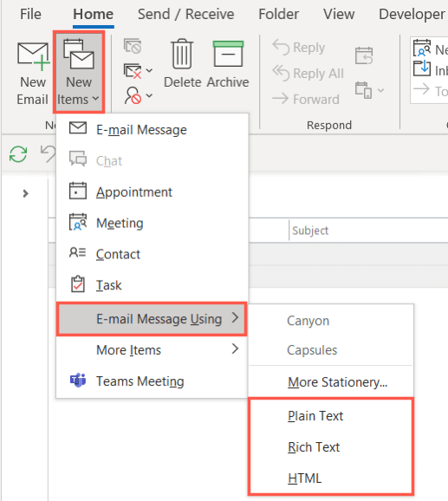The image size is (448, 501).
Task: Expand the Junk dropdown arrow
Action: click(x=149, y=95)
